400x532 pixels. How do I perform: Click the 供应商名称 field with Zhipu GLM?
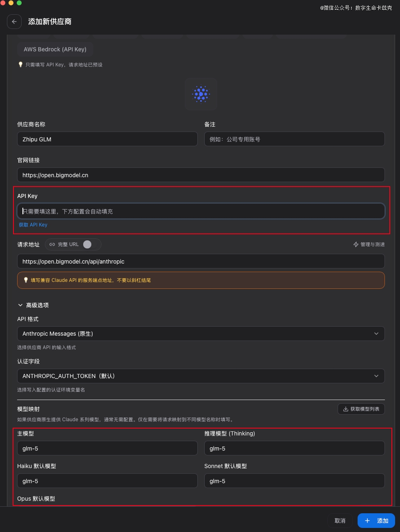click(107, 139)
